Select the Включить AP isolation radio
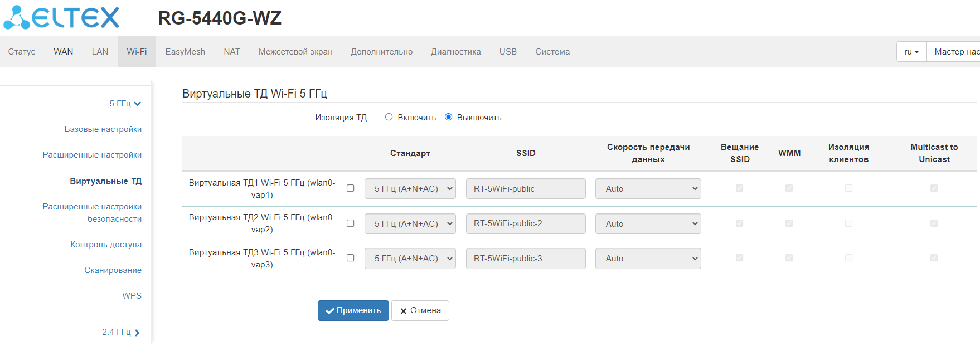This screenshot has height=346, width=980. click(389, 117)
